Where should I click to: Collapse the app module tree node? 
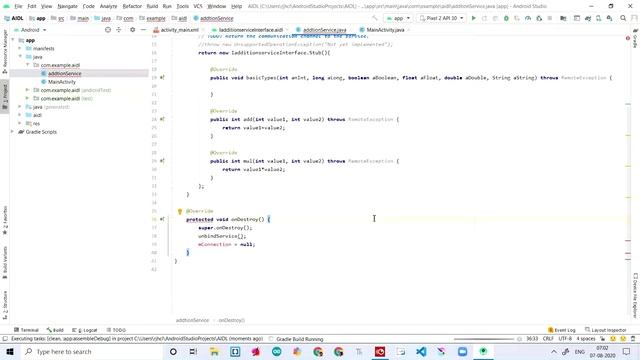point(13,40)
